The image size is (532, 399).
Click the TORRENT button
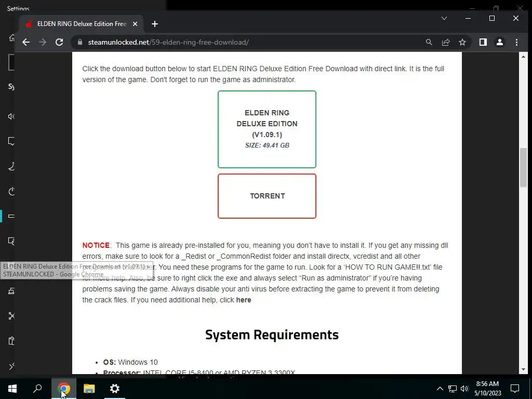point(267,196)
